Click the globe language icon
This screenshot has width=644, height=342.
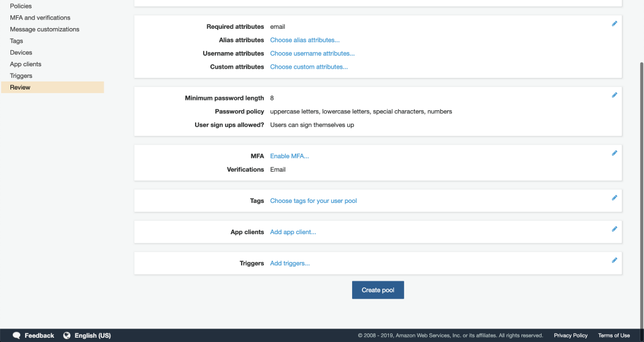pyautogui.click(x=66, y=335)
